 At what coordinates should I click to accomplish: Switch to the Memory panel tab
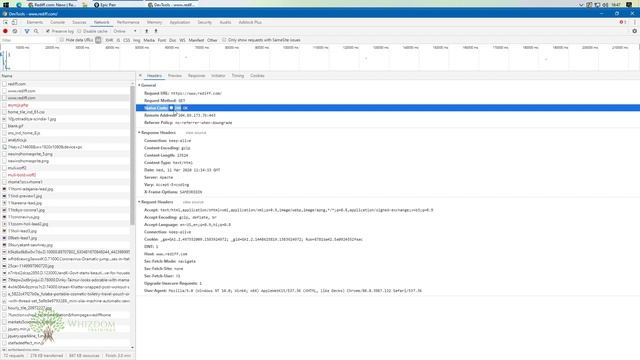pos(154,22)
